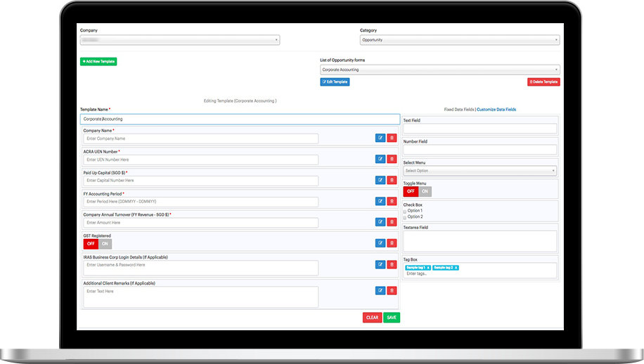Viewport: 644px width, 364px height.
Task: Edit the IRAS Business Corp Login field
Action: click(x=380, y=265)
